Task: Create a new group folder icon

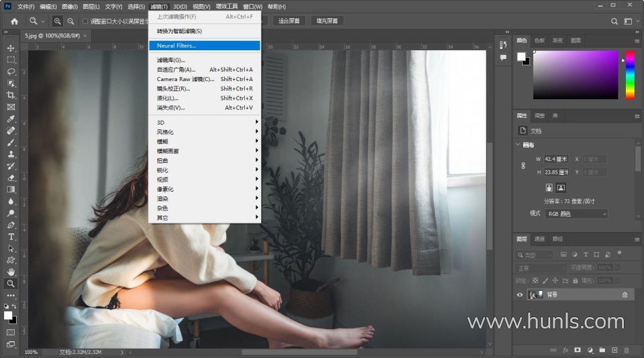Action: click(x=602, y=350)
